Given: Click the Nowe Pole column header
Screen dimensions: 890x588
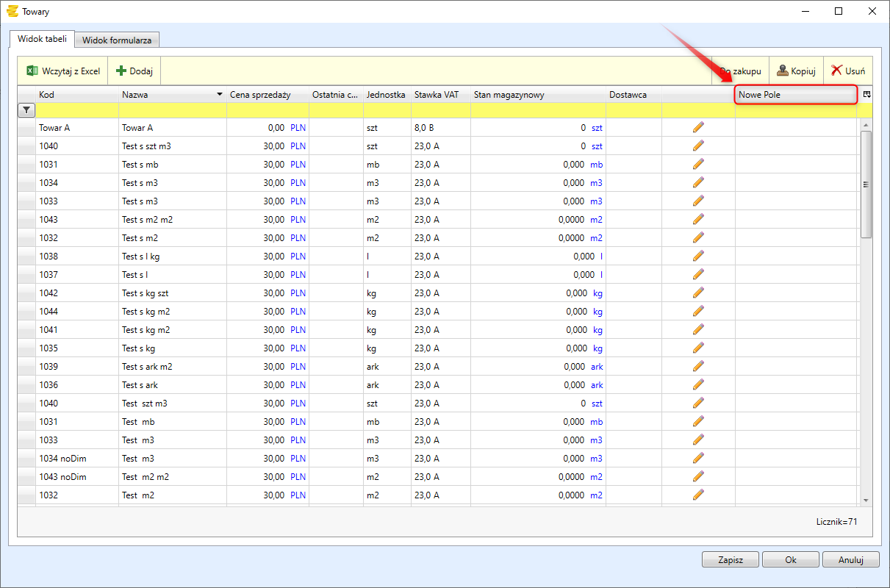Looking at the screenshot, I should point(796,95).
